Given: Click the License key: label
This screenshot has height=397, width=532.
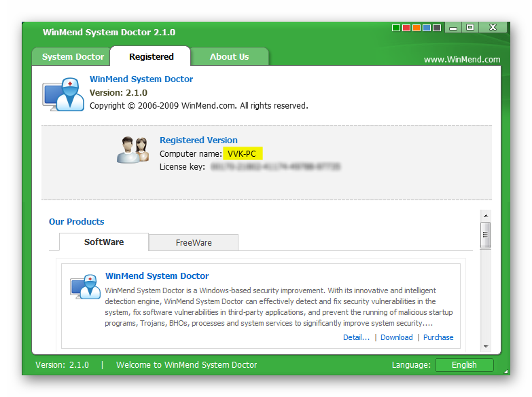Looking at the screenshot, I should tap(182, 167).
